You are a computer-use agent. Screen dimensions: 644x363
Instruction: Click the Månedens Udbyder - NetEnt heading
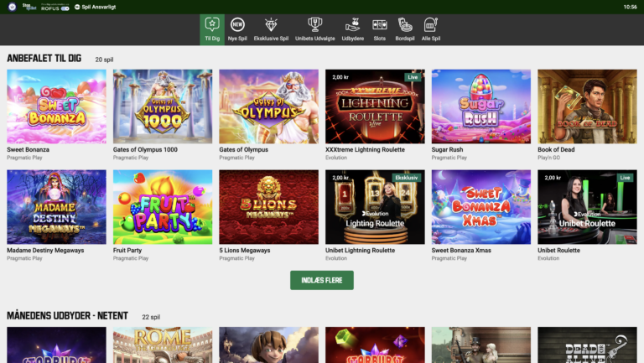67,316
